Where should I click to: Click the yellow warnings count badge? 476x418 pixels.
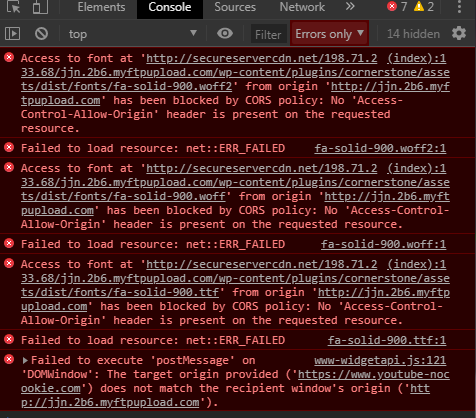[x=424, y=6]
